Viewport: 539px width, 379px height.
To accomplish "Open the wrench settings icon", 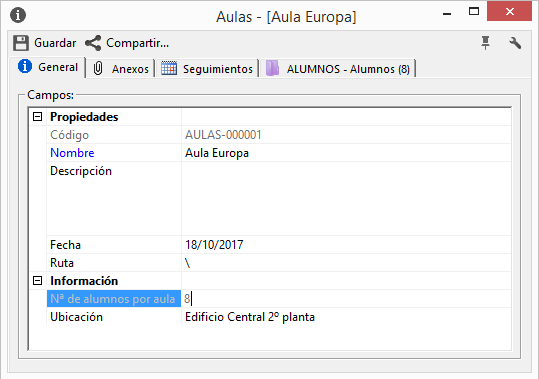I will pyautogui.click(x=515, y=43).
